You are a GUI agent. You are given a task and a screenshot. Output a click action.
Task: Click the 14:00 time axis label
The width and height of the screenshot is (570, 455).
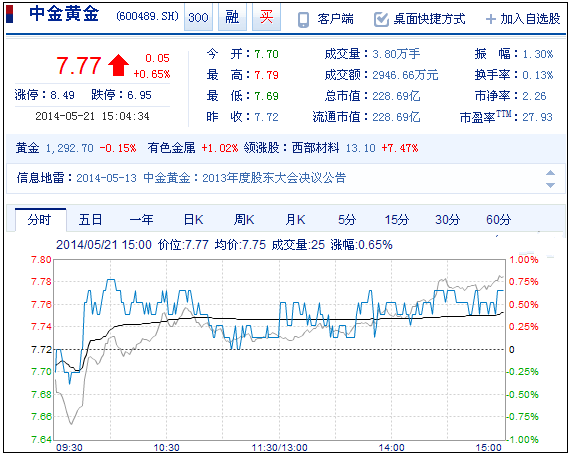click(392, 448)
